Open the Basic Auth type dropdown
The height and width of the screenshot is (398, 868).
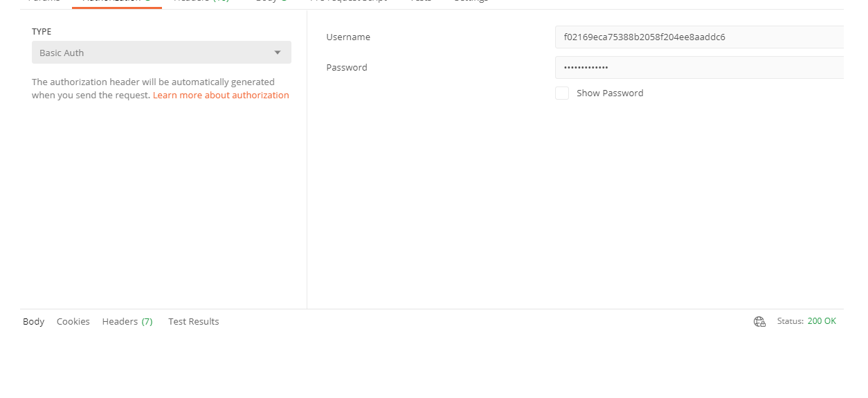pyautogui.click(x=161, y=53)
